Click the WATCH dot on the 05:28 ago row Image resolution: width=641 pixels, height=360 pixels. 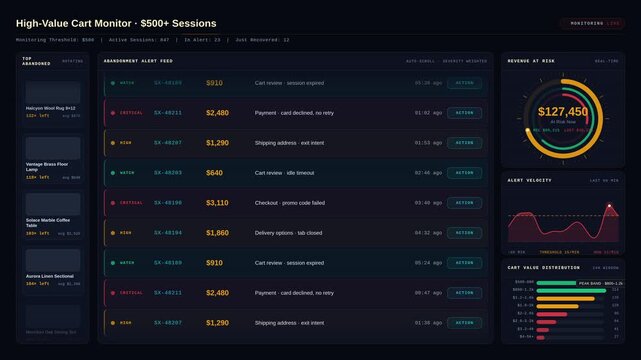click(x=113, y=83)
